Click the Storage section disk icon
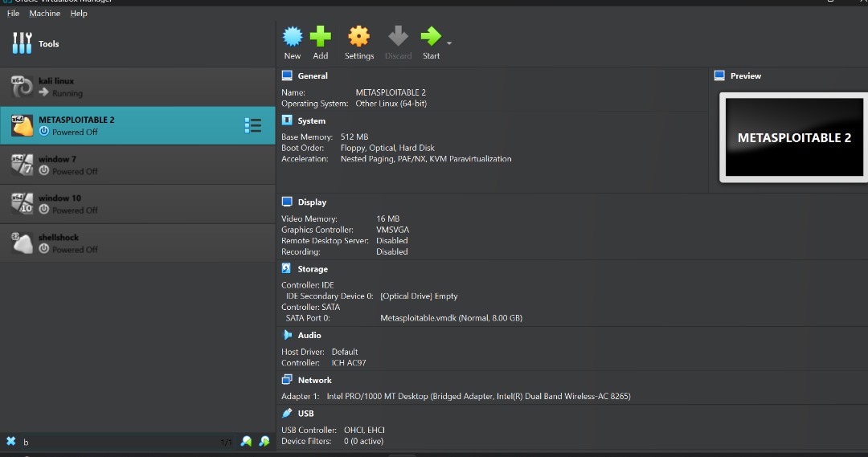Screen dimensions: 868x457 click(x=286, y=268)
